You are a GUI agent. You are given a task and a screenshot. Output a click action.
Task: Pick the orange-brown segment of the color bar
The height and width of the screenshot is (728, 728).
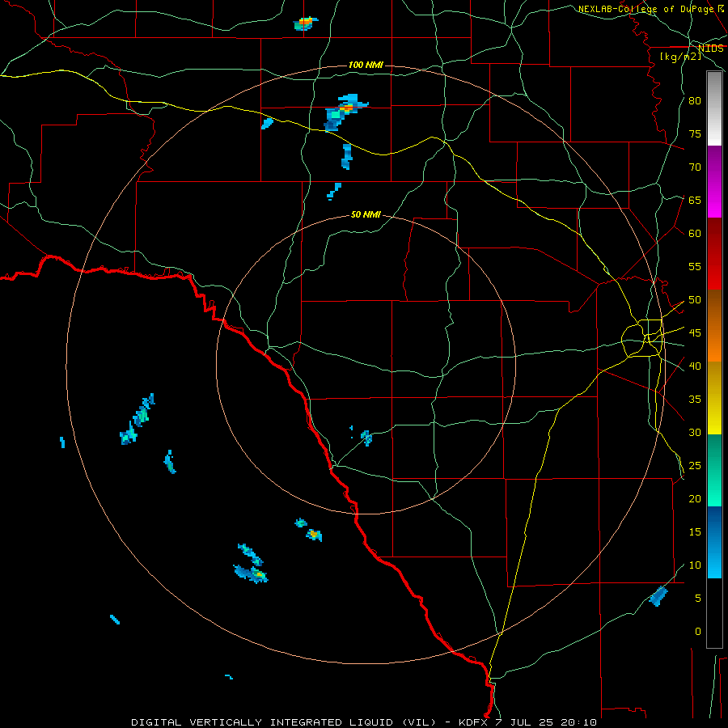pos(714,326)
